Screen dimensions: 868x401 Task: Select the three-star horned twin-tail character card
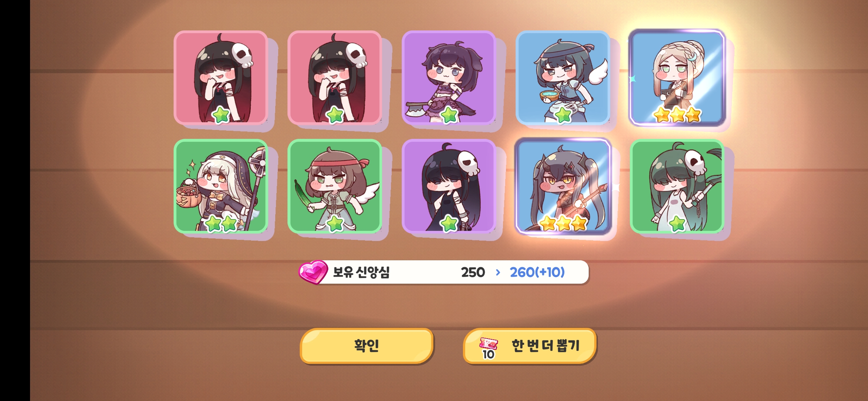pyautogui.click(x=563, y=186)
